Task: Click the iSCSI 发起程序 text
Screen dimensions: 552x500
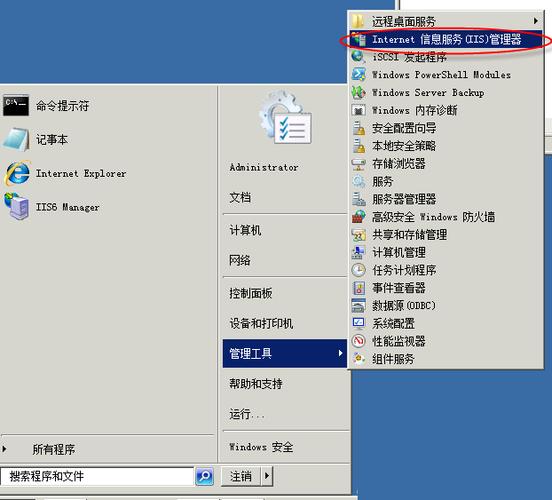Action: [x=409, y=57]
